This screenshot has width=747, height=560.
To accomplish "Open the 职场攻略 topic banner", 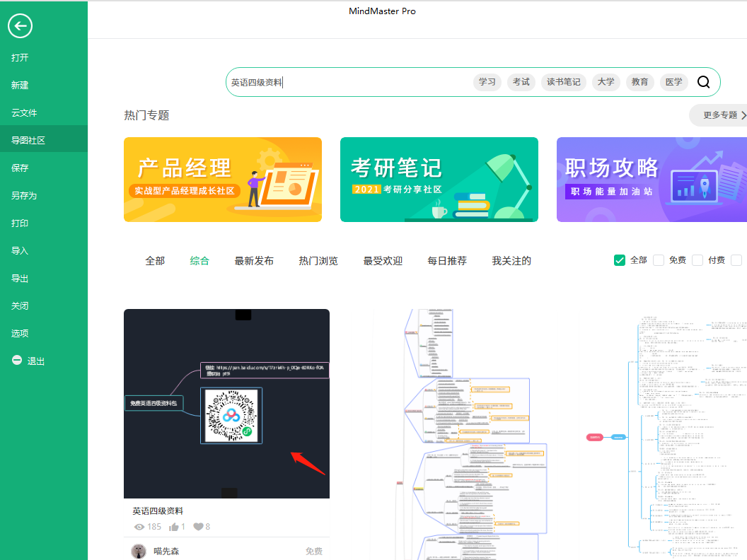I will [x=652, y=180].
